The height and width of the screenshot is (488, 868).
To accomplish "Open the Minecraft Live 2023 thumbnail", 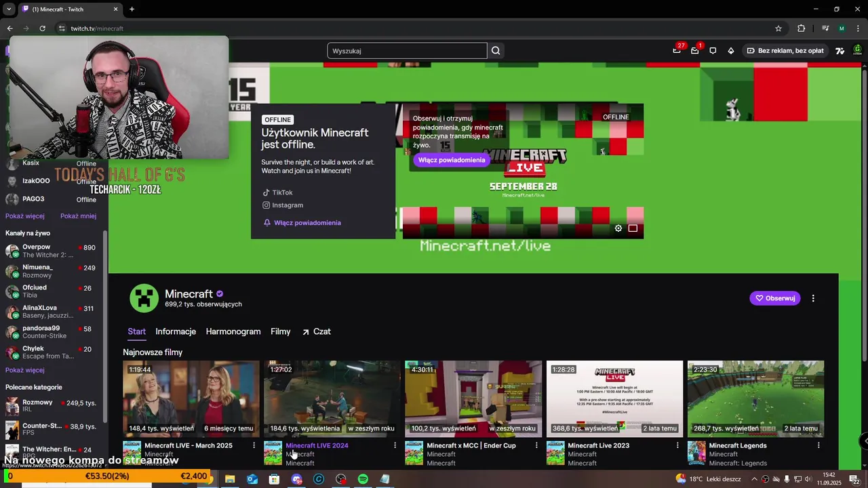I will pyautogui.click(x=614, y=398).
